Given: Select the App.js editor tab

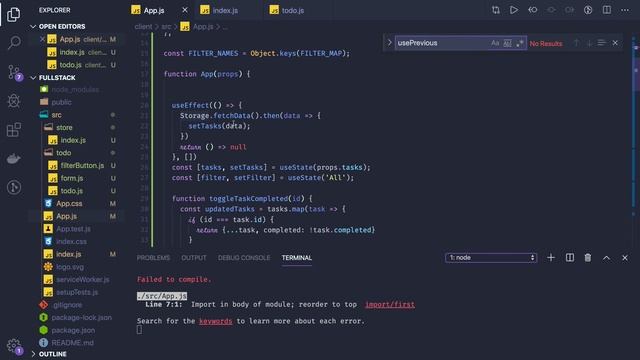Looking at the screenshot, I should pyautogui.click(x=153, y=10).
